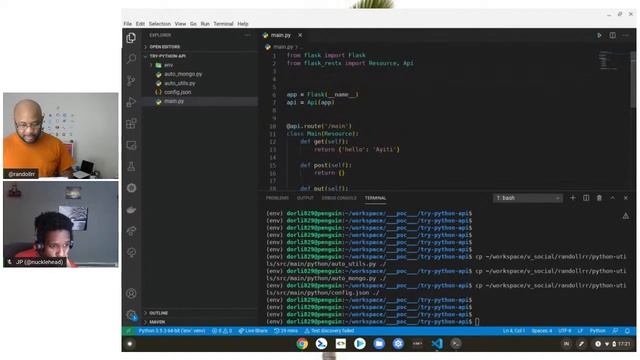Open the Edit menu
The width and height of the screenshot is (640, 360).
tap(140, 24)
